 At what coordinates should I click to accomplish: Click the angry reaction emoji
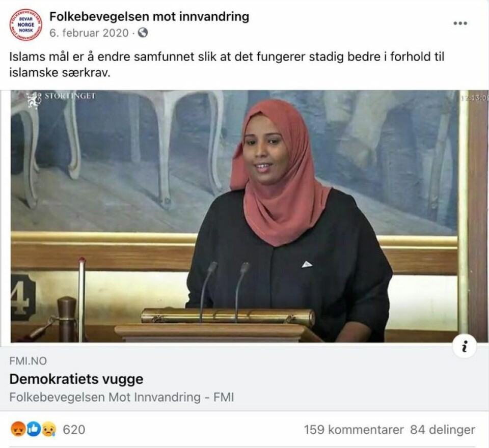pyautogui.click(x=18, y=429)
